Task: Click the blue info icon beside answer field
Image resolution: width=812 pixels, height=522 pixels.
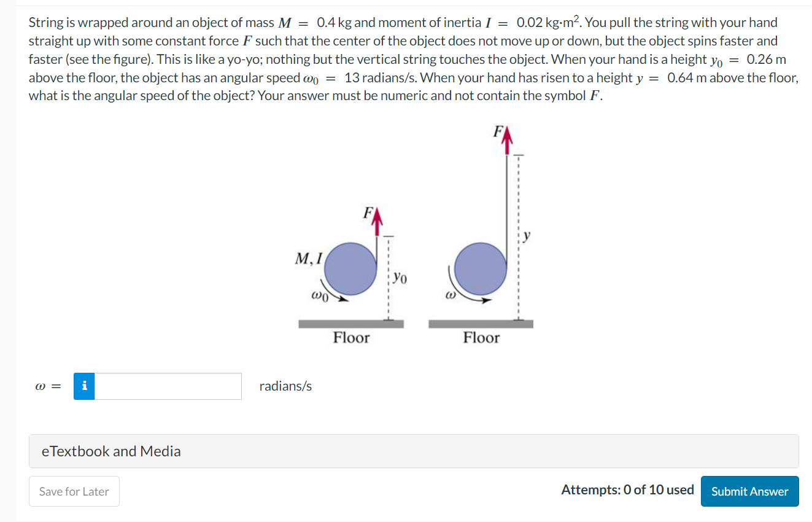Action: coord(84,386)
